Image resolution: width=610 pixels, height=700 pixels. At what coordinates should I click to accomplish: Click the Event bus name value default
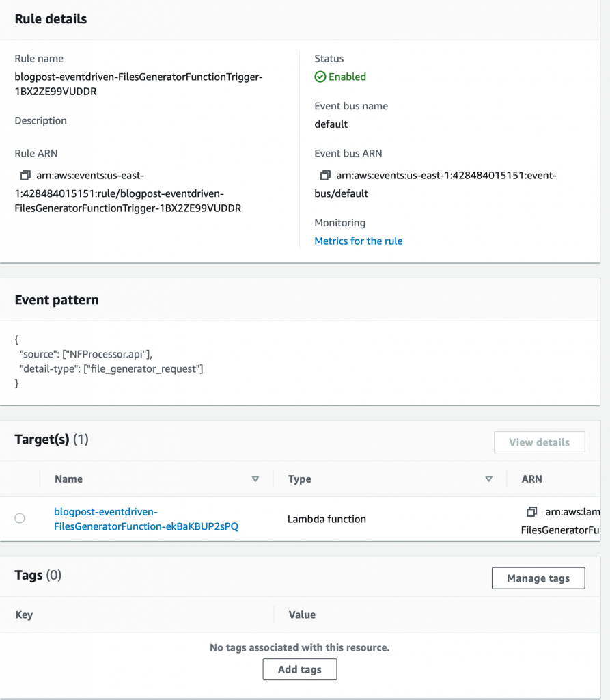[x=331, y=124]
